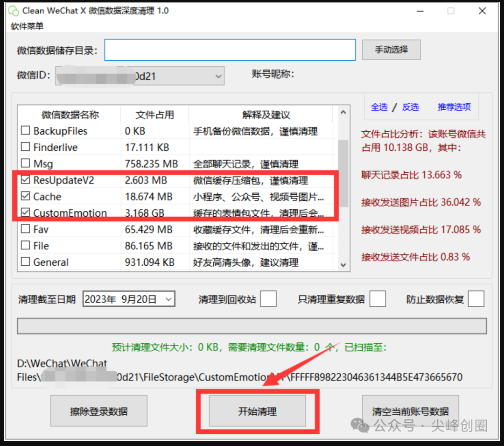The height and width of the screenshot is (446, 504).
Task: Close the Clean WeChat X window
Action: (x=482, y=11)
